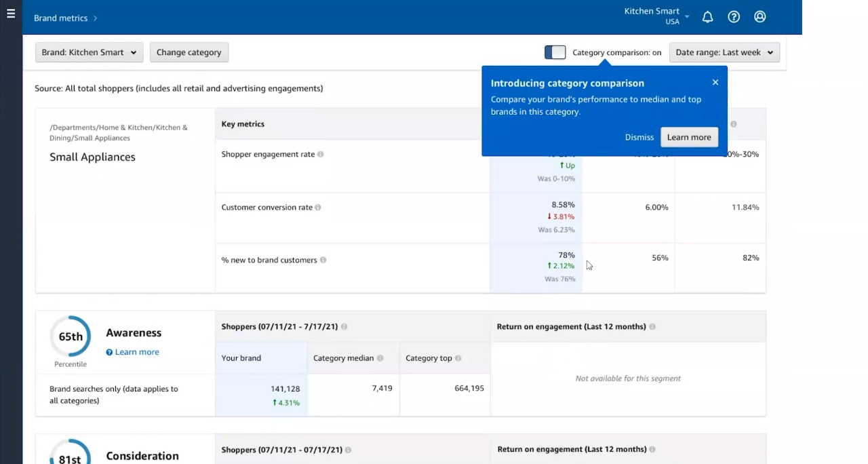Click the Brand metrics breadcrumb

tap(60, 18)
